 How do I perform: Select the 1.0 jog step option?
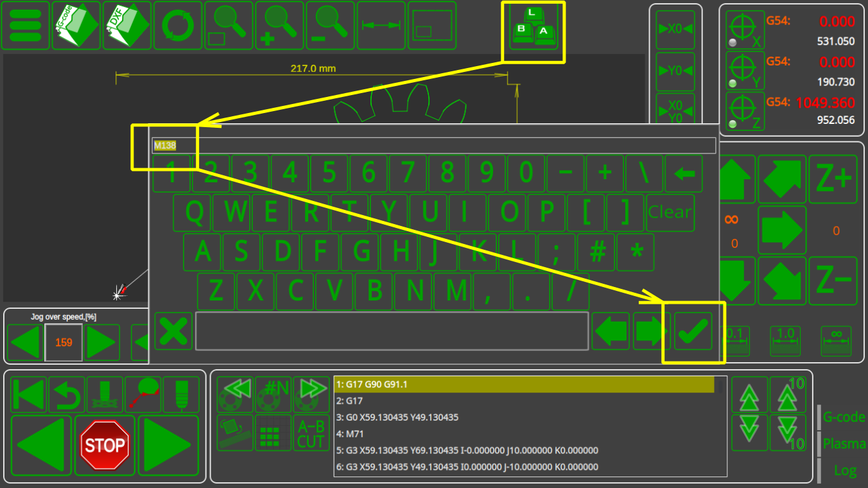coord(785,340)
